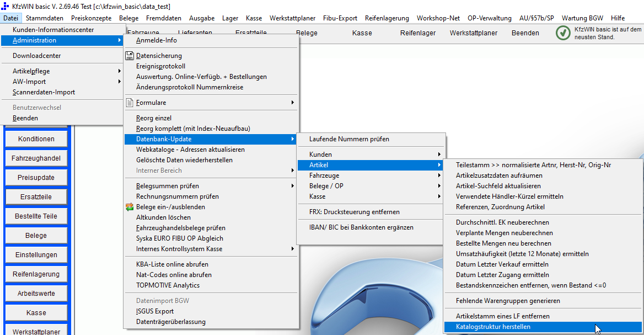Choose KBA-Liste online abrufen
The image size is (644, 335).
click(211, 264)
